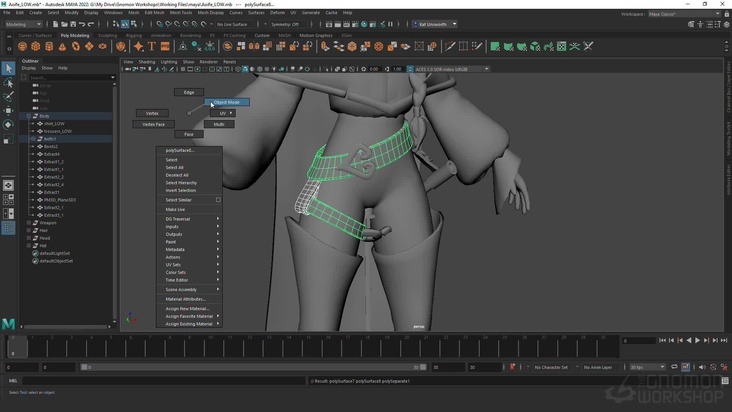Screen dimensions: 732x412
Task: Click the pause render icon in status line
Action: [x=390, y=24]
